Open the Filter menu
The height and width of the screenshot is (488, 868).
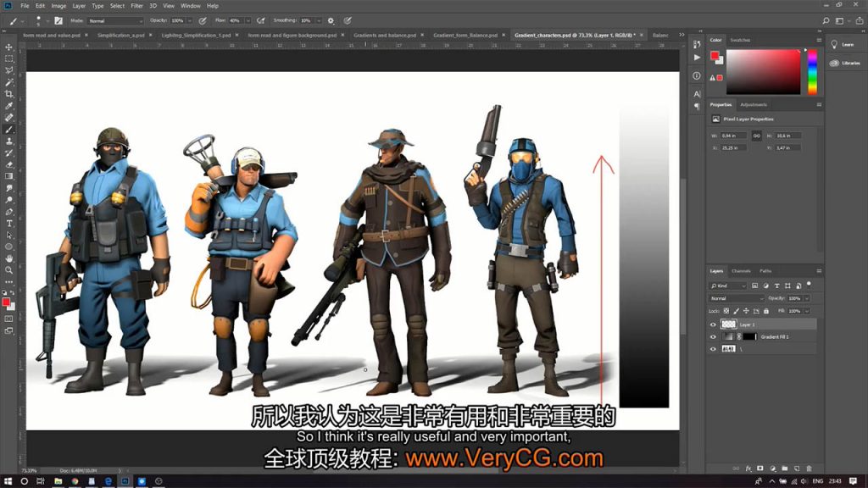(x=136, y=6)
